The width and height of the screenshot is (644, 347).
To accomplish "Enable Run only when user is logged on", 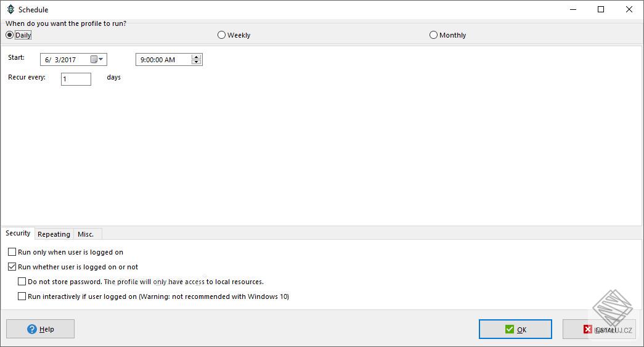I will [12, 251].
